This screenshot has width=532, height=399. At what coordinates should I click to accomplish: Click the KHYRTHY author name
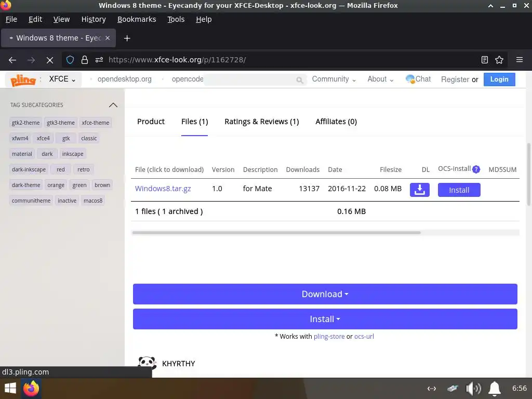click(179, 364)
